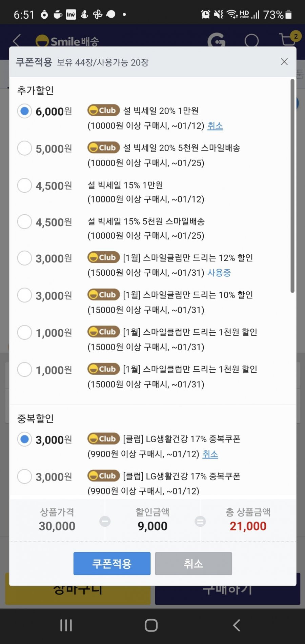Select the 3,000원 10% 할인 coupon
The height and width of the screenshot is (644, 305).
[x=24, y=295]
